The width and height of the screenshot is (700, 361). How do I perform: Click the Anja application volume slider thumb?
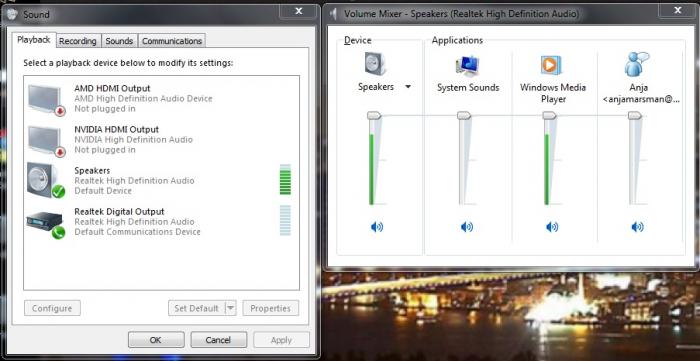635,116
